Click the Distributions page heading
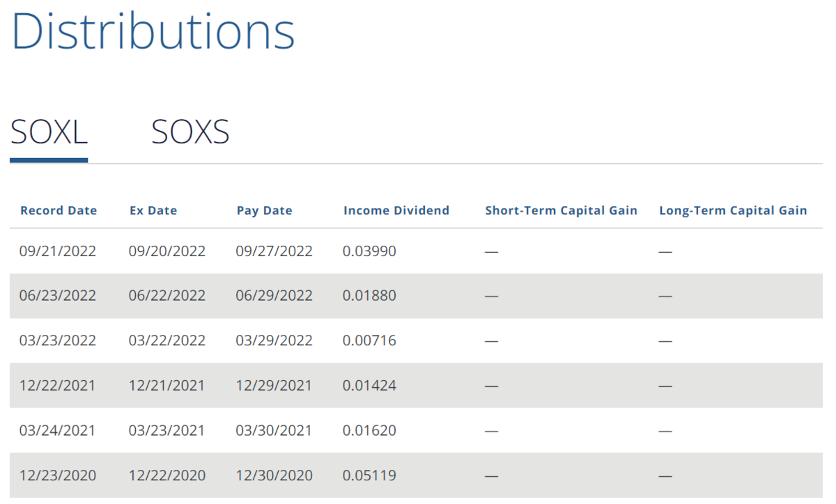 pyautogui.click(x=153, y=30)
